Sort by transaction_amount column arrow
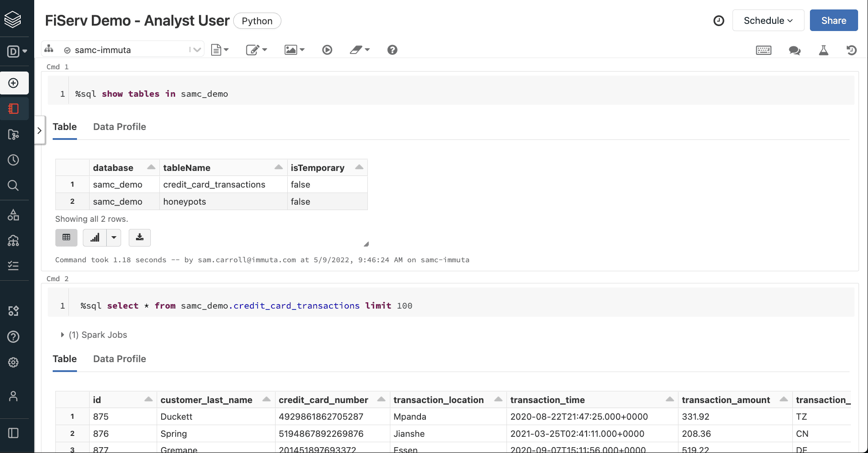This screenshot has width=868, height=453. pos(784,399)
